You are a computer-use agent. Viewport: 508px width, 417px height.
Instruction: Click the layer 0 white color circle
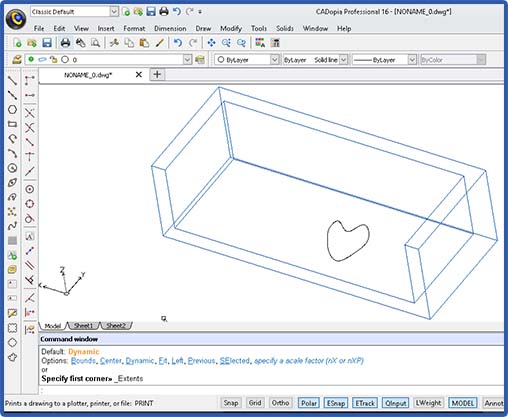[65, 59]
